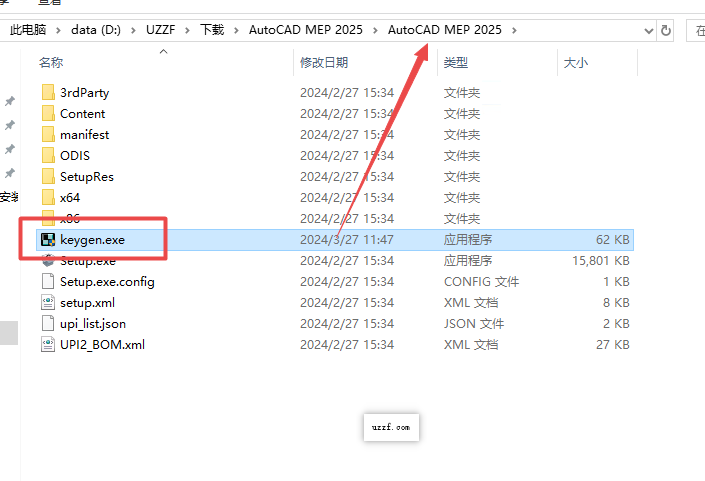Click the Setup.exe.config file icon
This screenshot has height=481, width=705.
click(47, 282)
